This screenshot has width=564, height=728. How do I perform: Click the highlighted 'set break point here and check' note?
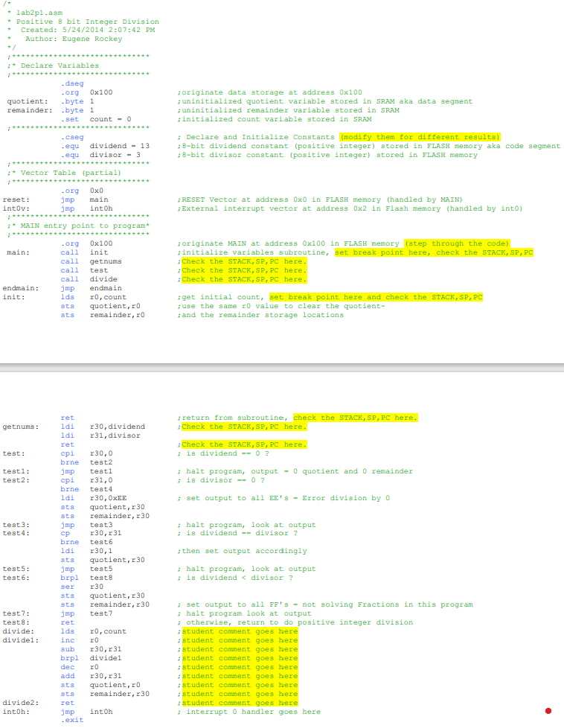376,297
